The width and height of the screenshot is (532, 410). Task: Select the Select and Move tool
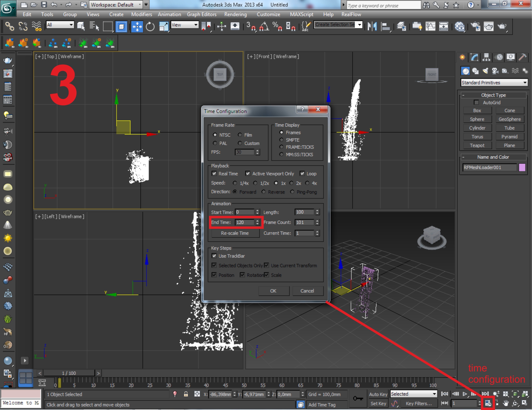tap(137, 26)
